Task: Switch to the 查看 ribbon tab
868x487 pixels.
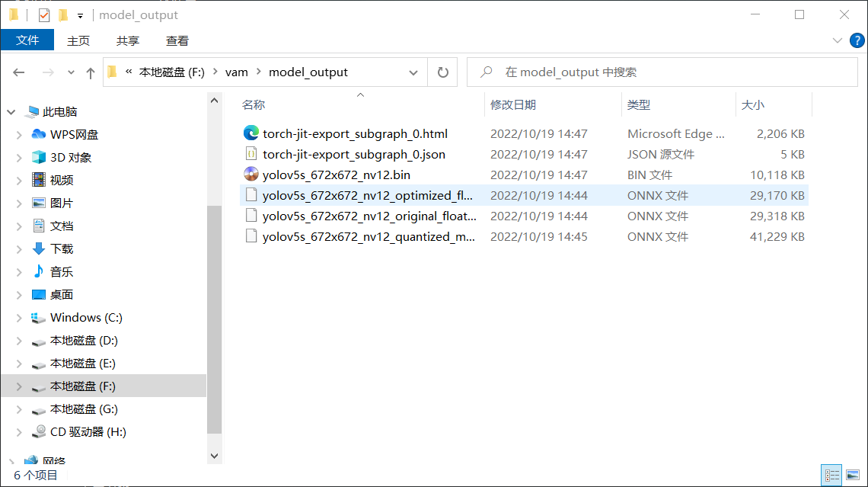Action: coord(177,40)
